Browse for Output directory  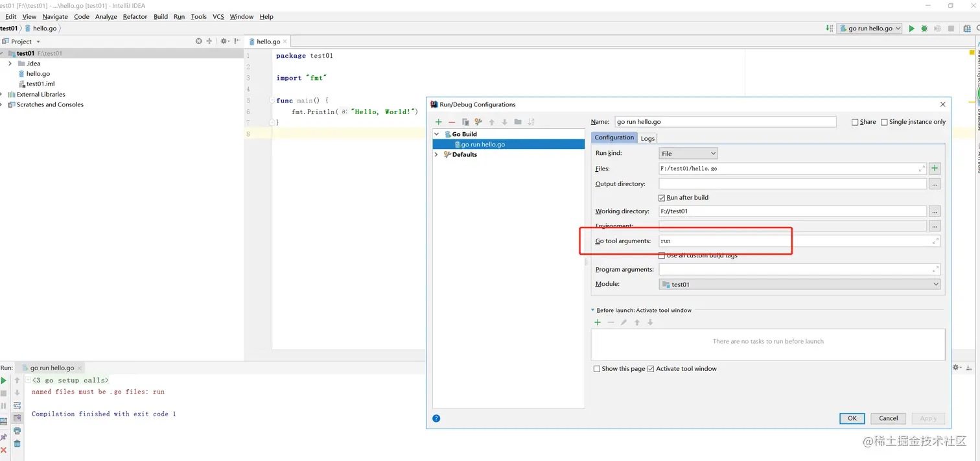tap(935, 184)
